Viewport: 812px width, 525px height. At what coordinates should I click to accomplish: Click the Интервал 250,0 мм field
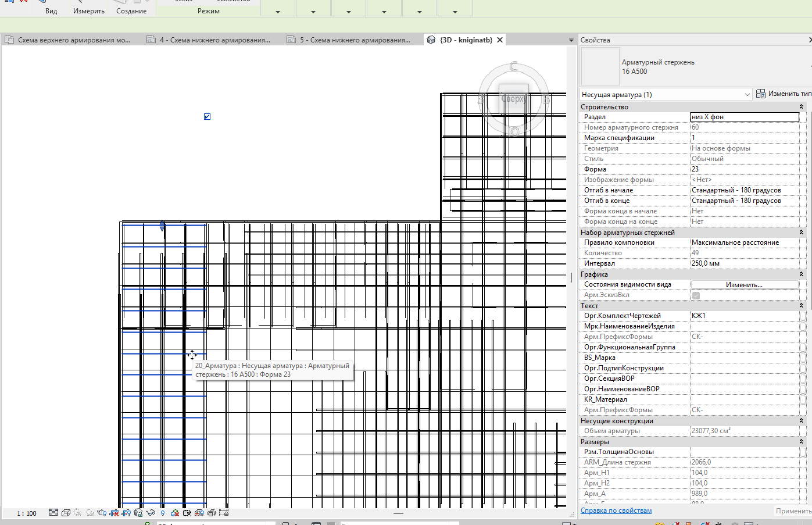pyautogui.click(x=745, y=263)
